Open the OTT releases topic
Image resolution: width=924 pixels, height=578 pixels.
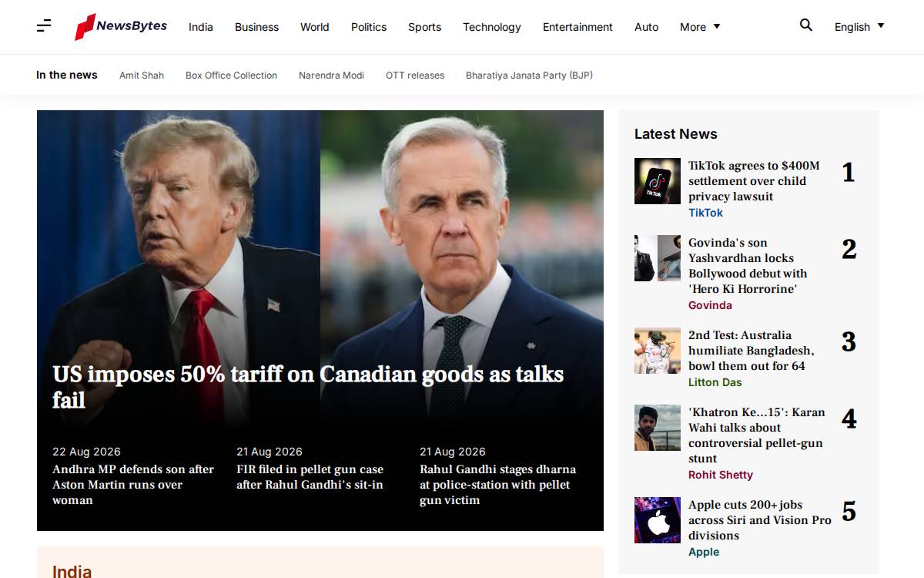click(x=415, y=76)
